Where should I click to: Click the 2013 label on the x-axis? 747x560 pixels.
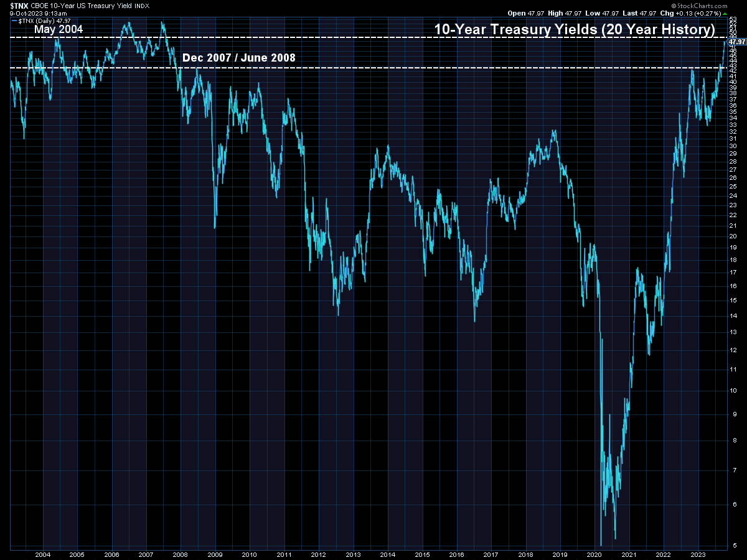[352, 554]
